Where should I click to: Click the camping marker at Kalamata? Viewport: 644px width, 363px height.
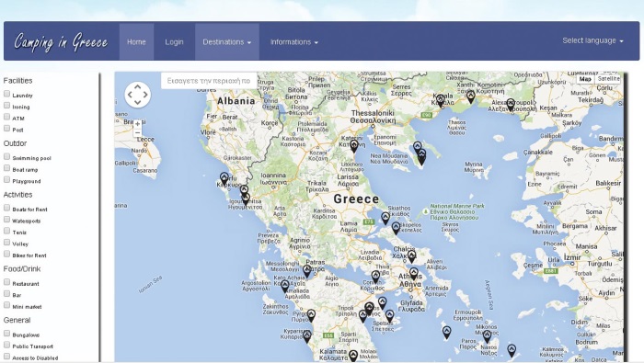click(x=353, y=356)
